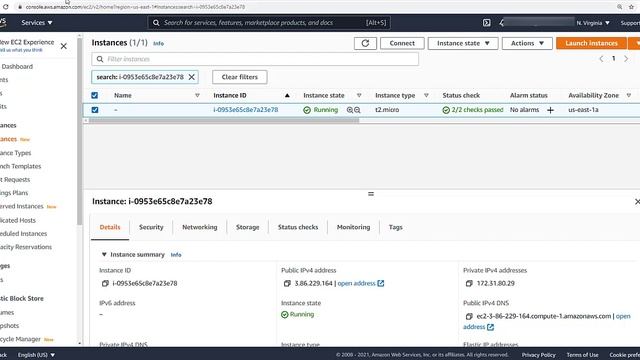Switch to the Storage tab
Image resolution: width=640 pixels, height=360 pixels.
point(247,227)
